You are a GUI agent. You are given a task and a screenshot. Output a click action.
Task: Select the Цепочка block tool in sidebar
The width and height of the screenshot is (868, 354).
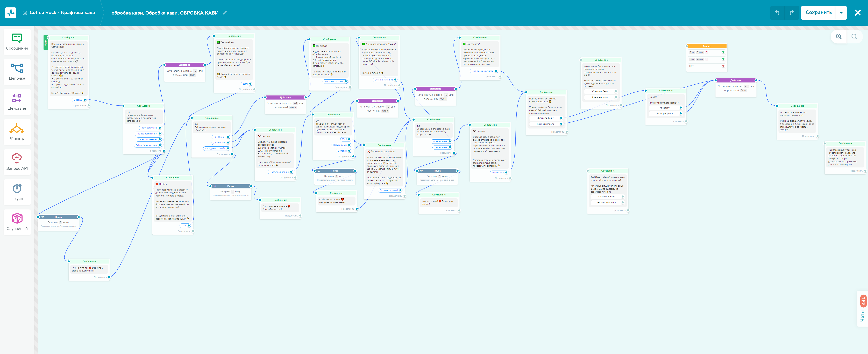[x=17, y=72]
